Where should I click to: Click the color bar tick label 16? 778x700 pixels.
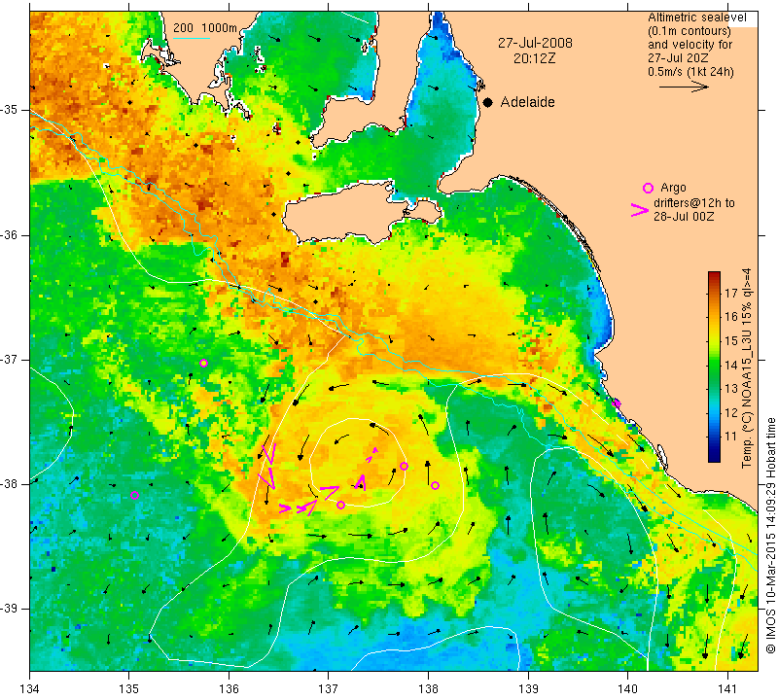coord(731,317)
